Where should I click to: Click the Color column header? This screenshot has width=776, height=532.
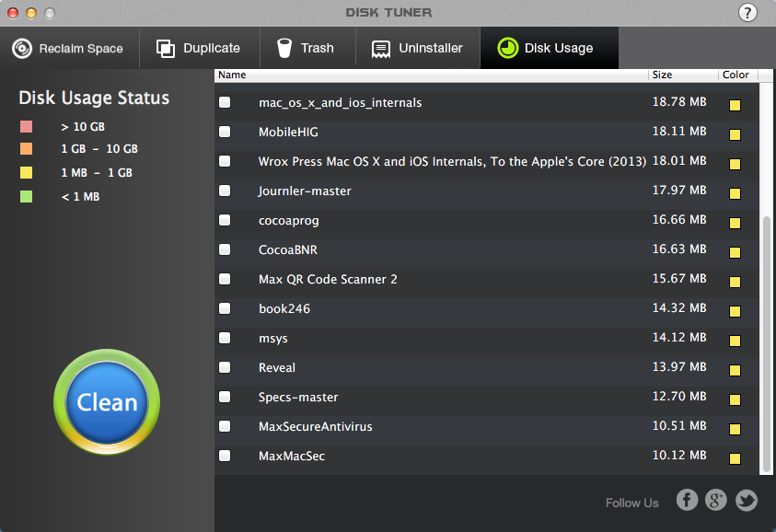(738, 75)
